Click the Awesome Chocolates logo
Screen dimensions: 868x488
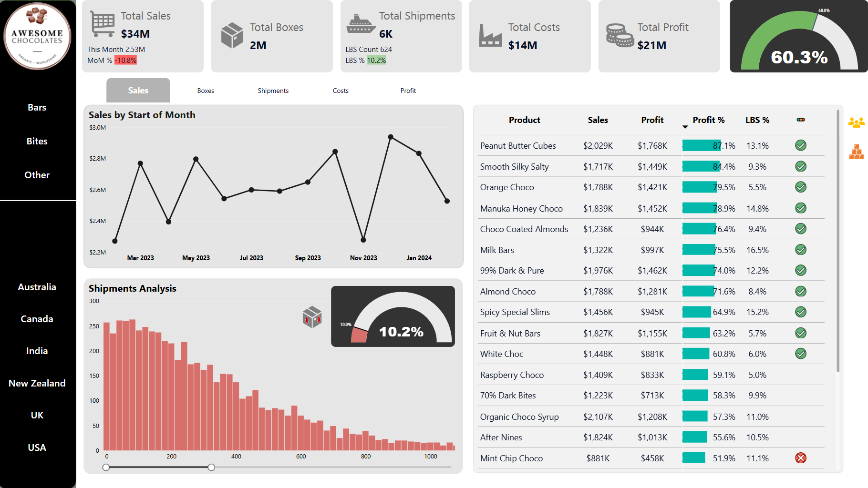point(37,36)
